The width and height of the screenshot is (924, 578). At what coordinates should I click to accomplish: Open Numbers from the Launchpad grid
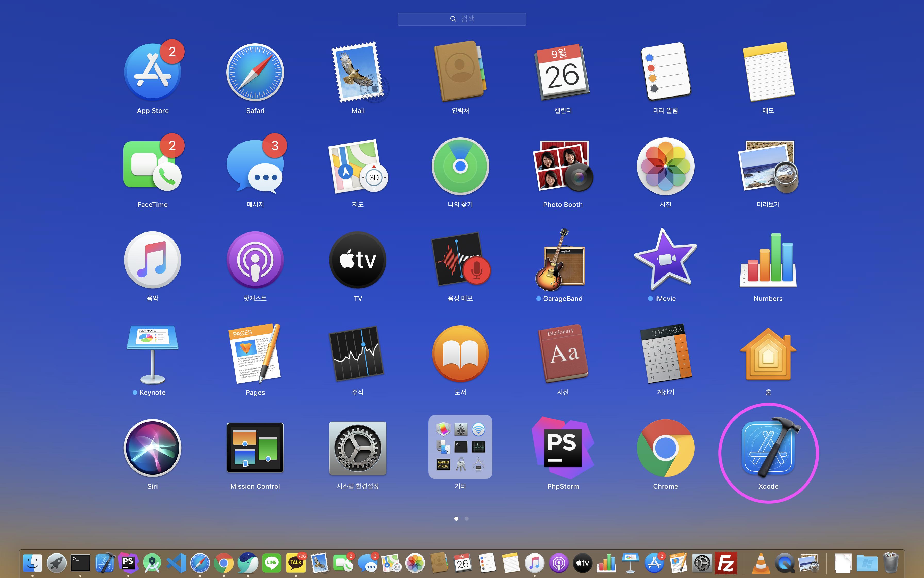click(768, 260)
